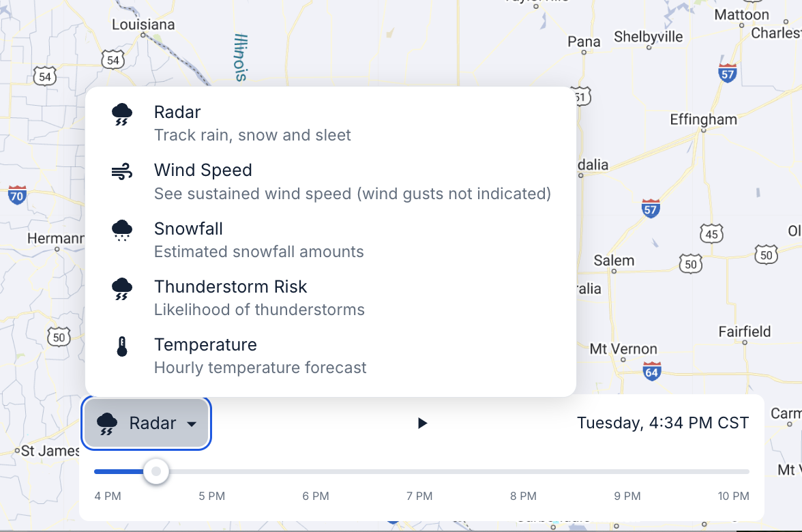This screenshot has width=802, height=532.
Task: Select the Radar cloud-and-lightning icon
Action: coord(121,113)
